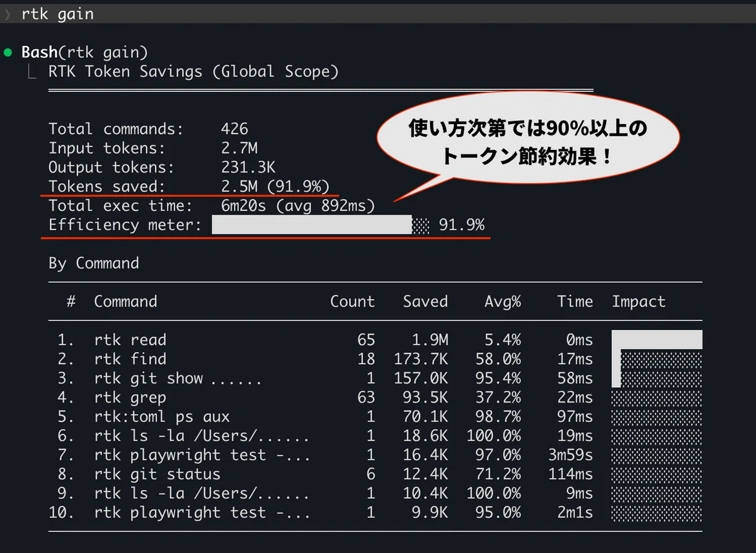Click the Output tokens value 231.3K

coord(248,167)
